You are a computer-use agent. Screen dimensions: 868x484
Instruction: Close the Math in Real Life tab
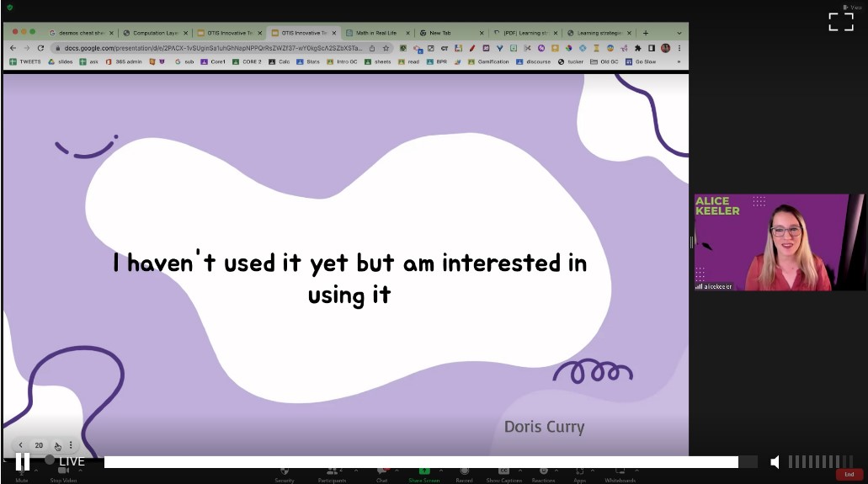(408, 33)
